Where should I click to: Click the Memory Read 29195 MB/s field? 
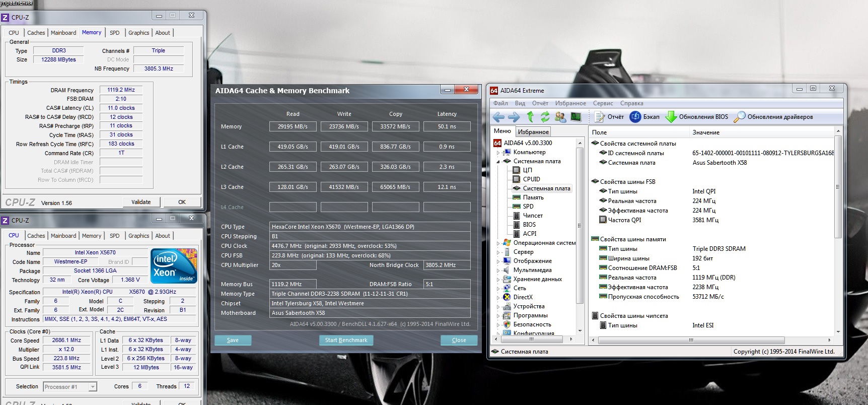click(x=293, y=126)
